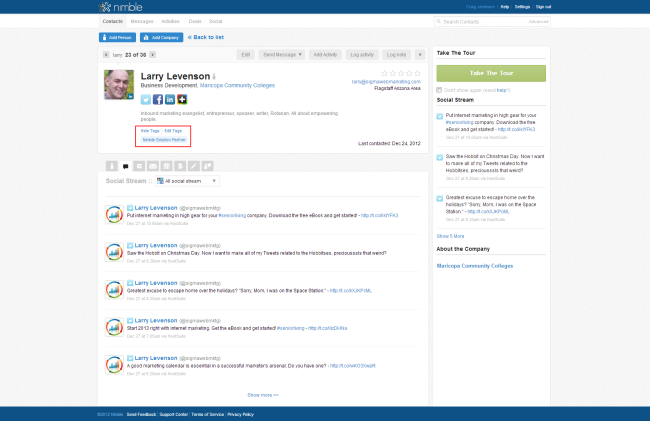The image size is (650, 421).
Task: Open Larry Levenson's Facebook profile icon
Action: (158, 99)
